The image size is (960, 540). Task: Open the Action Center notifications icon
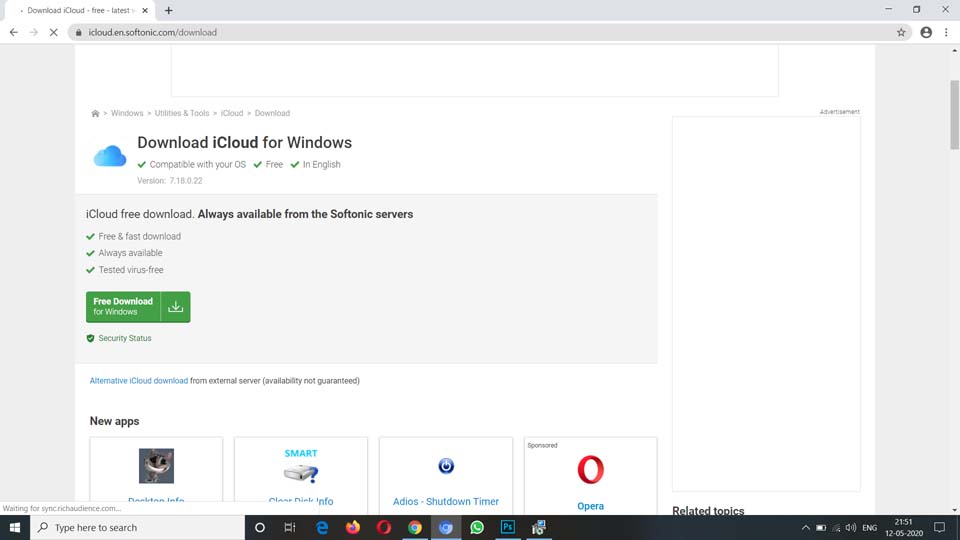940,527
